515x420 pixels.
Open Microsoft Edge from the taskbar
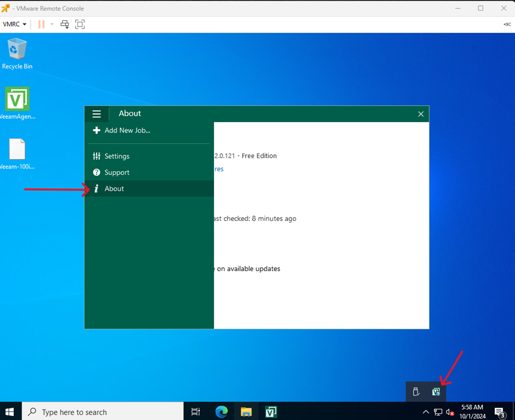[x=221, y=412]
